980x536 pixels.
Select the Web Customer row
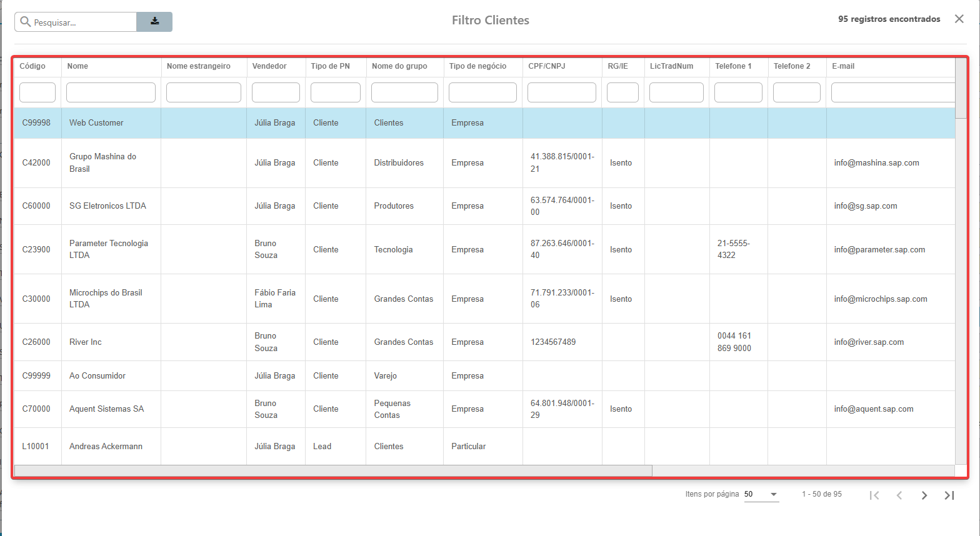tap(96, 123)
